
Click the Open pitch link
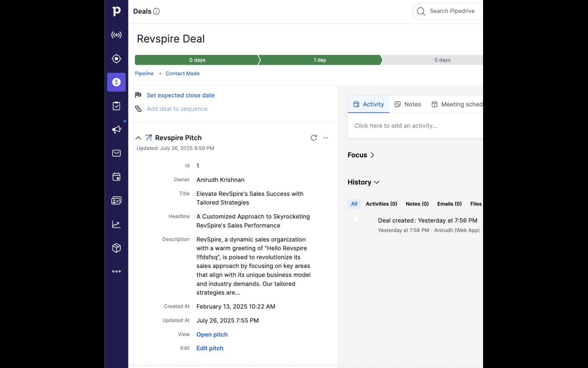click(212, 334)
